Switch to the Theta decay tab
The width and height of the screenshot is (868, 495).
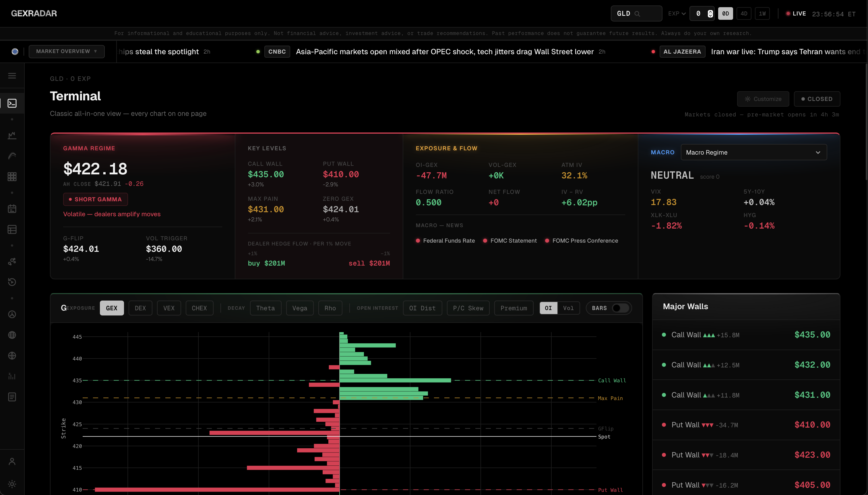266,308
